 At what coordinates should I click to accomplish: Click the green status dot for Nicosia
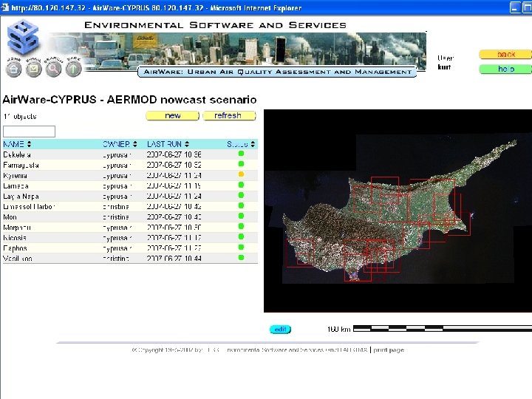tap(241, 237)
